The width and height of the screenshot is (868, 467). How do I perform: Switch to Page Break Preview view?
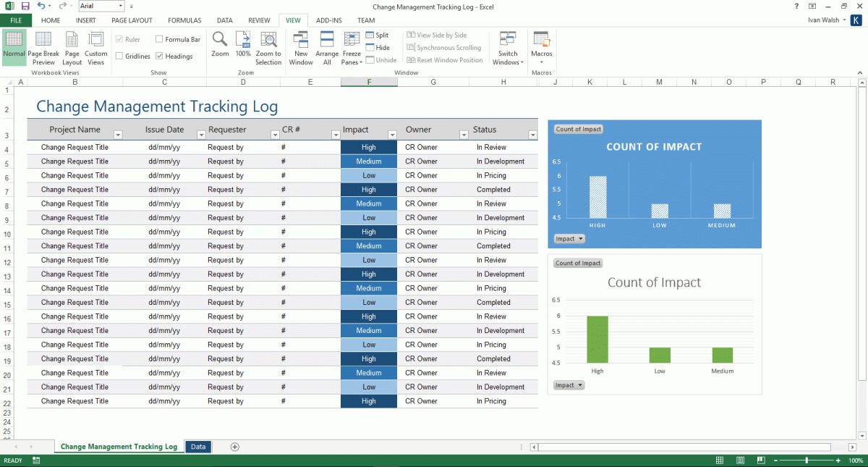pos(43,49)
